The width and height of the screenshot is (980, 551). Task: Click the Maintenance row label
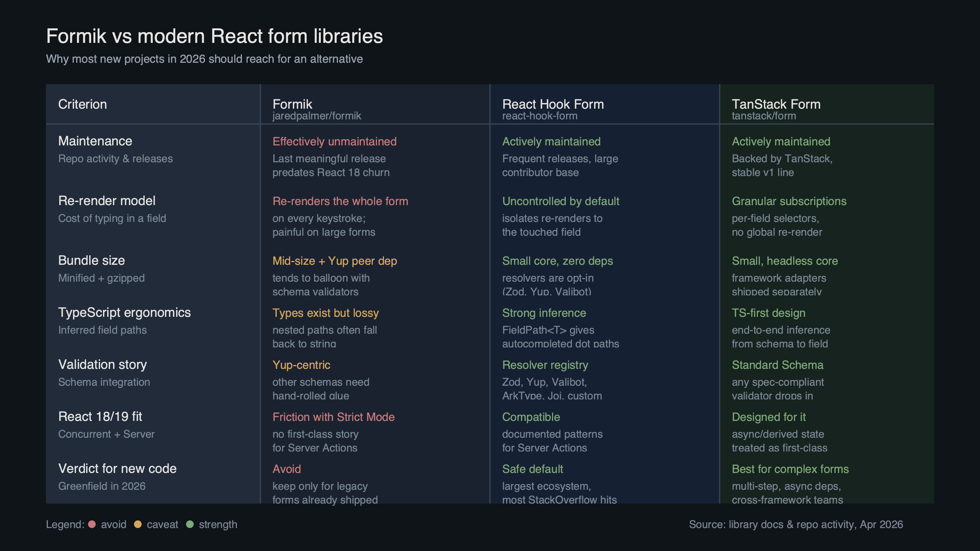(x=95, y=141)
